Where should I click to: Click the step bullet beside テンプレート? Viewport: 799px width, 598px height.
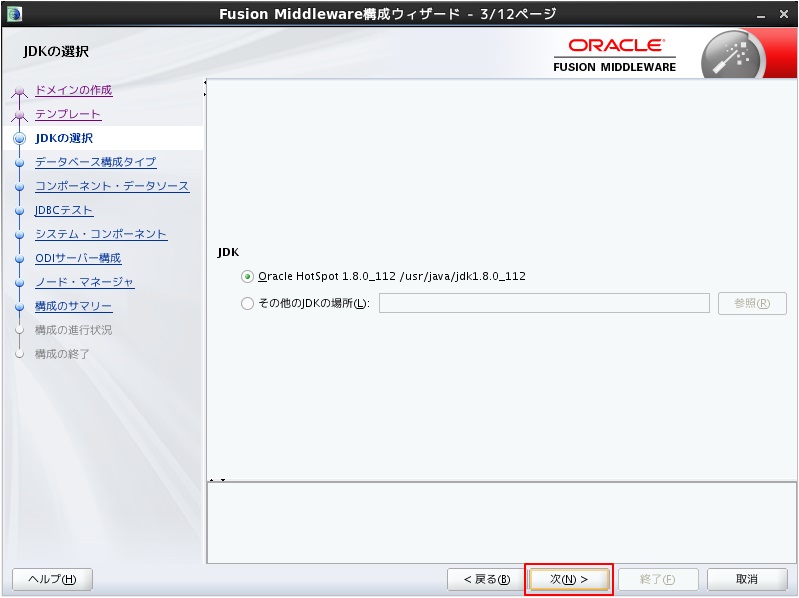click(x=19, y=115)
